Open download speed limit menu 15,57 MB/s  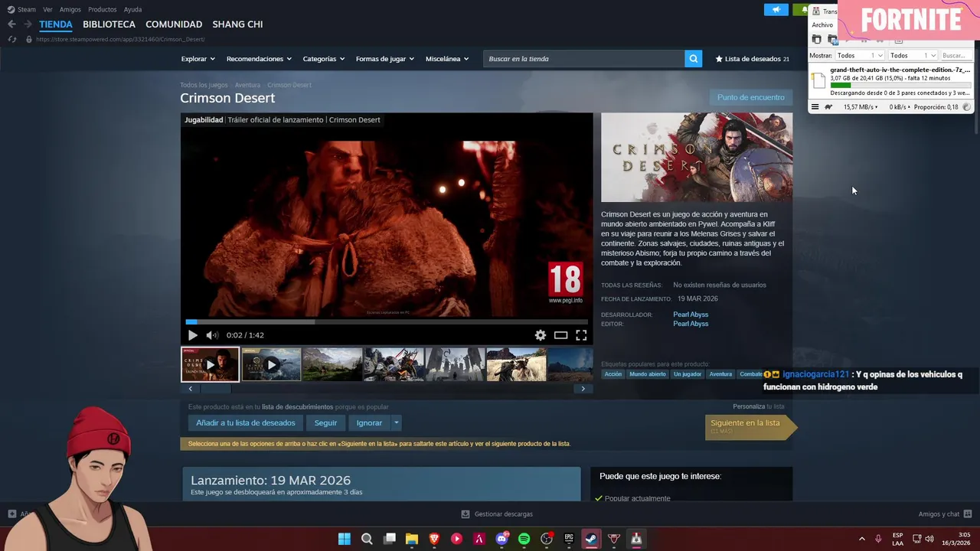861,107
